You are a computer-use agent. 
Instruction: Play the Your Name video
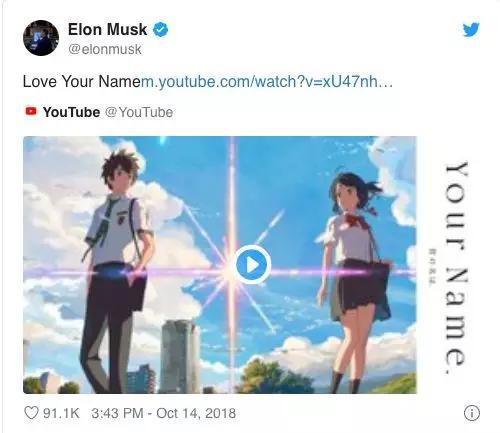[x=253, y=265]
